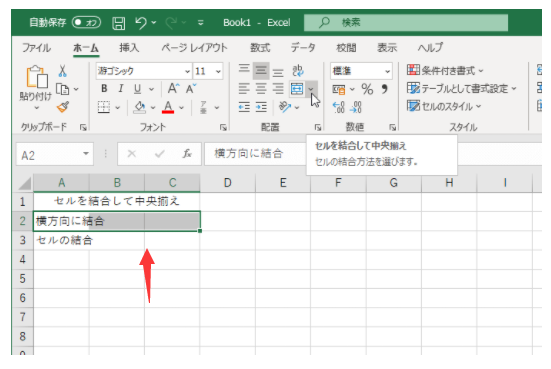
Task: Click the Percent Style icon
Action: [367, 89]
